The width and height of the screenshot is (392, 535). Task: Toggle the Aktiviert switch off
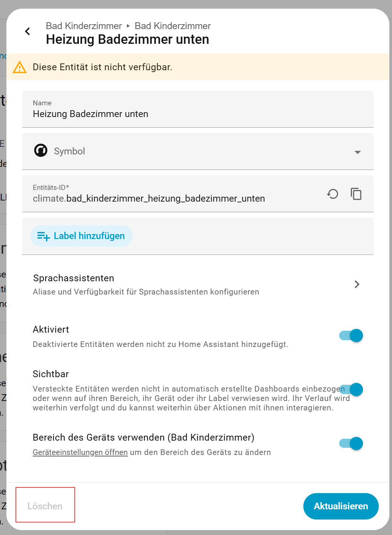click(x=351, y=335)
